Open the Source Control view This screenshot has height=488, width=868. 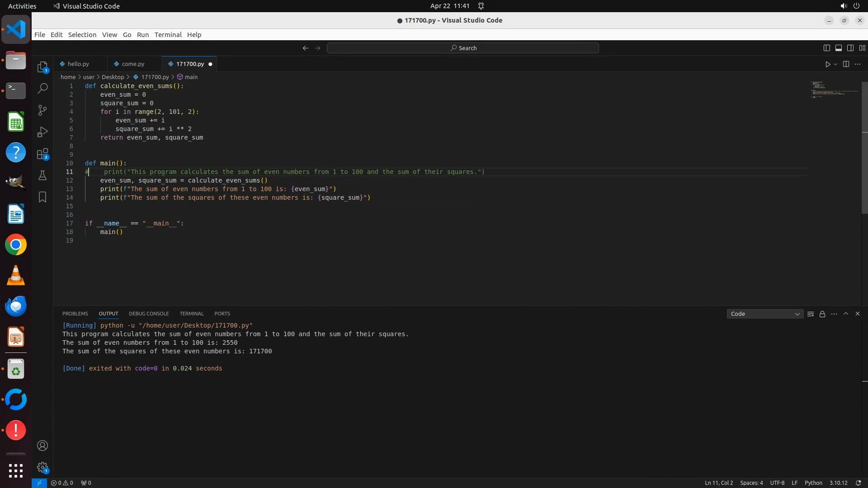(x=42, y=110)
